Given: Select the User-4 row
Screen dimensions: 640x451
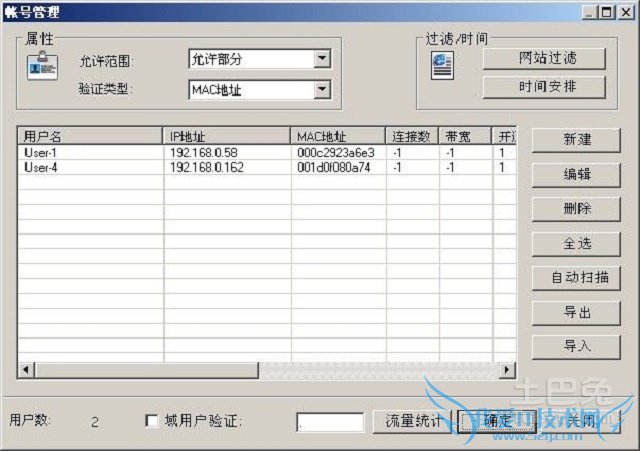Looking at the screenshot, I should coord(267,167).
